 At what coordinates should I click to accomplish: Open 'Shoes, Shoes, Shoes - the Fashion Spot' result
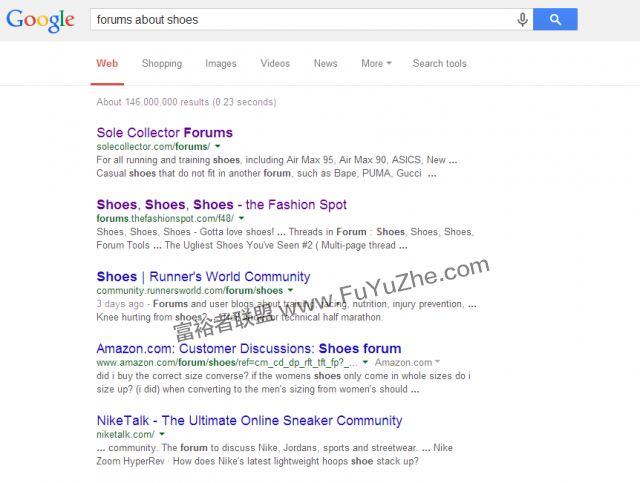click(221, 205)
